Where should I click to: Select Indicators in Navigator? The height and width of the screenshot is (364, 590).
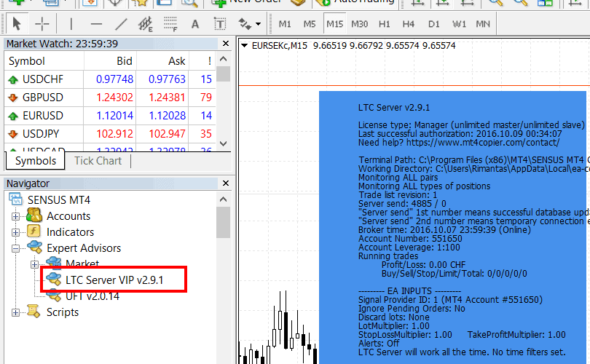pos(70,232)
